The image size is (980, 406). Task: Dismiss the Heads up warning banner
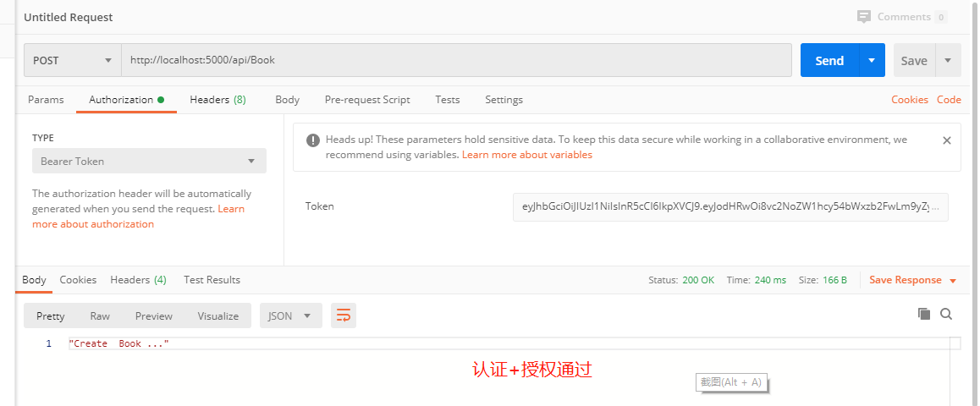946,140
